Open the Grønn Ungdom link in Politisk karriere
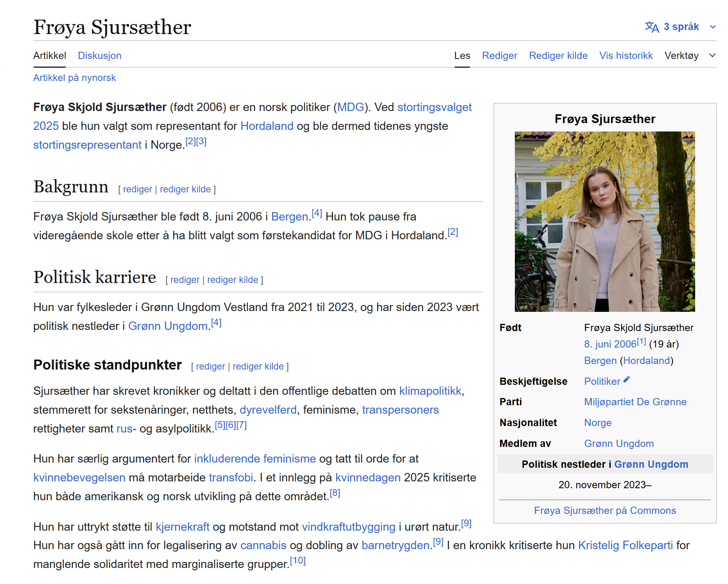 click(168, 326)
